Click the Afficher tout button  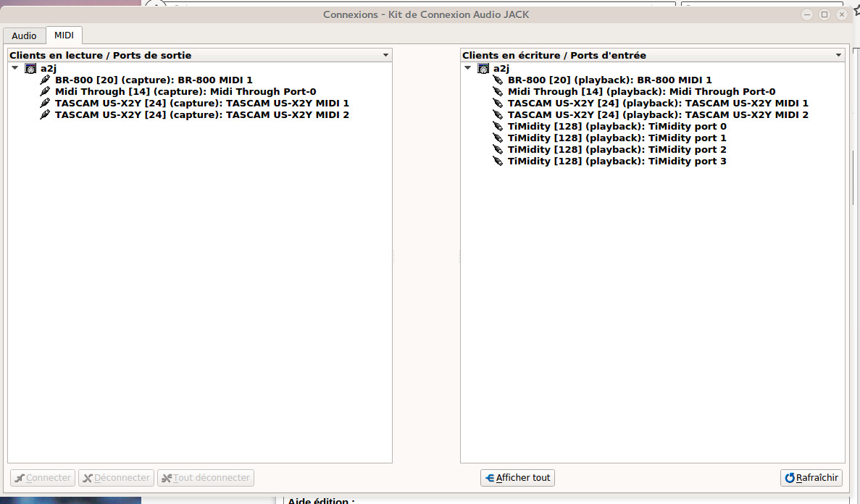518,478
